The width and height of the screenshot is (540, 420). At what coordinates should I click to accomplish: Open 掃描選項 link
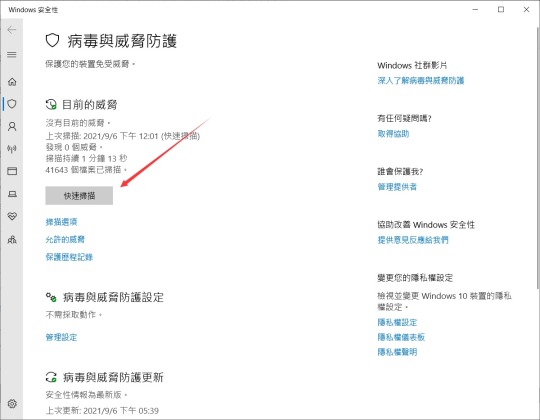pos(61,222)
